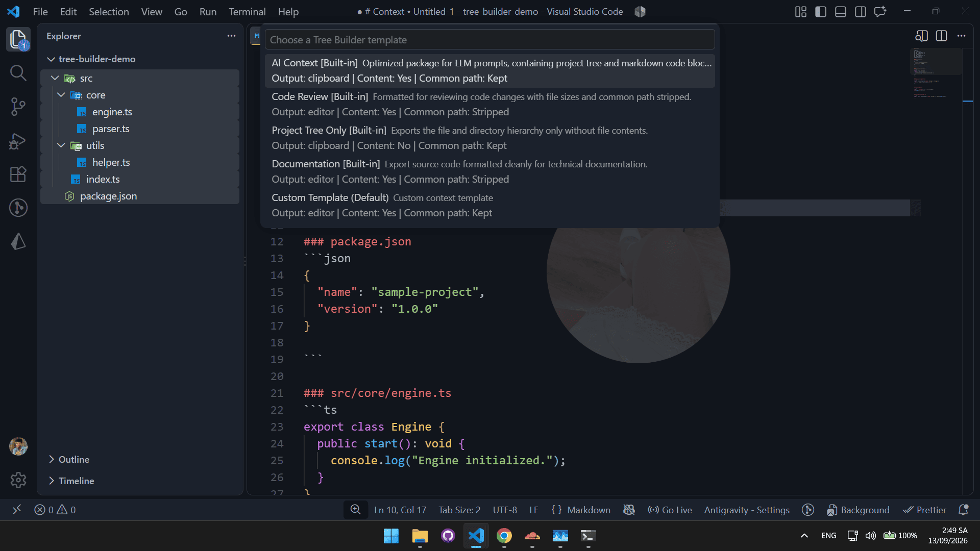
Task: Toggle Primary Side Bar visibility
Action: pos(821,11)
